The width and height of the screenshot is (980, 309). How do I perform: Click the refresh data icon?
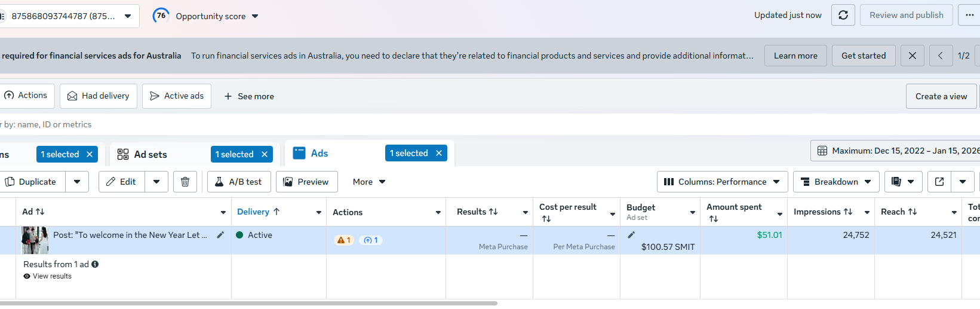(x=843, y=16)
